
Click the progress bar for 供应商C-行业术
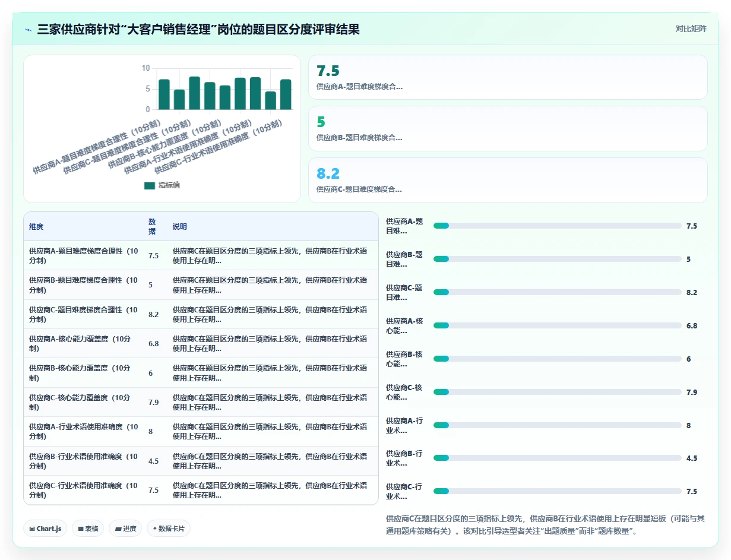(558, 491)
